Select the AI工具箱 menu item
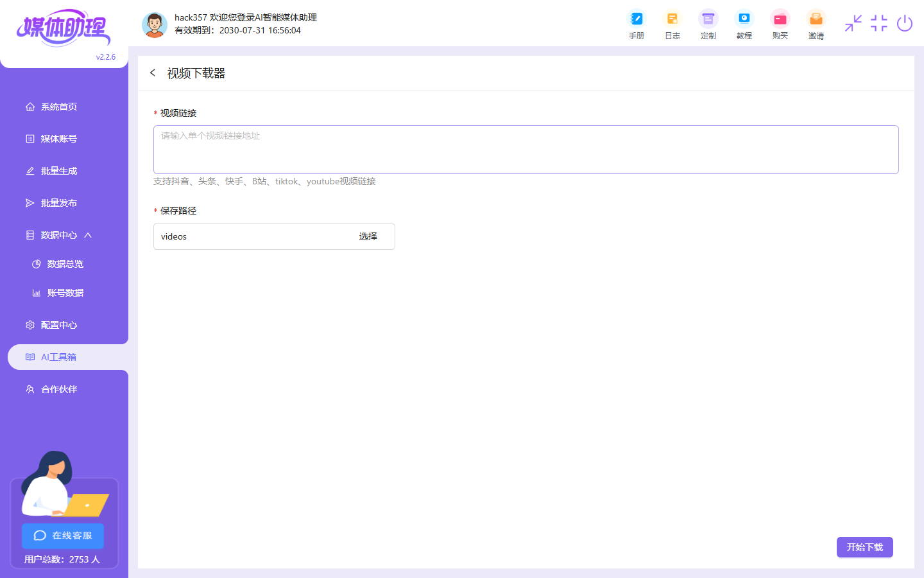The height and width of the screenshot is (578, 924). click(58, 357)
